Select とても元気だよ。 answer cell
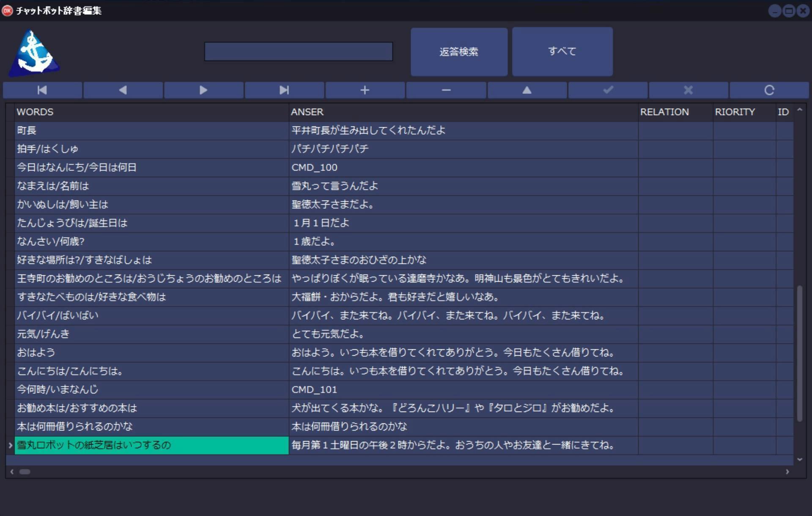Image resolution: width=812 pixels, height=516 pixels. tap(464, 334)
